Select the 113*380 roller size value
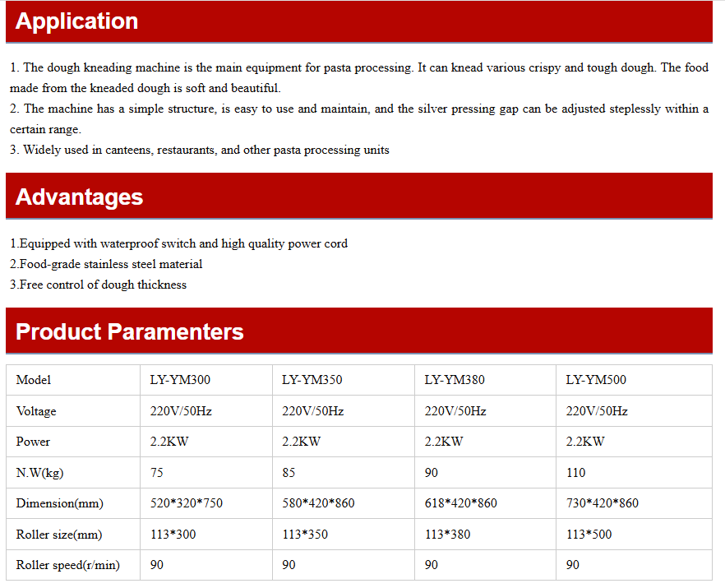 point(447,535)
